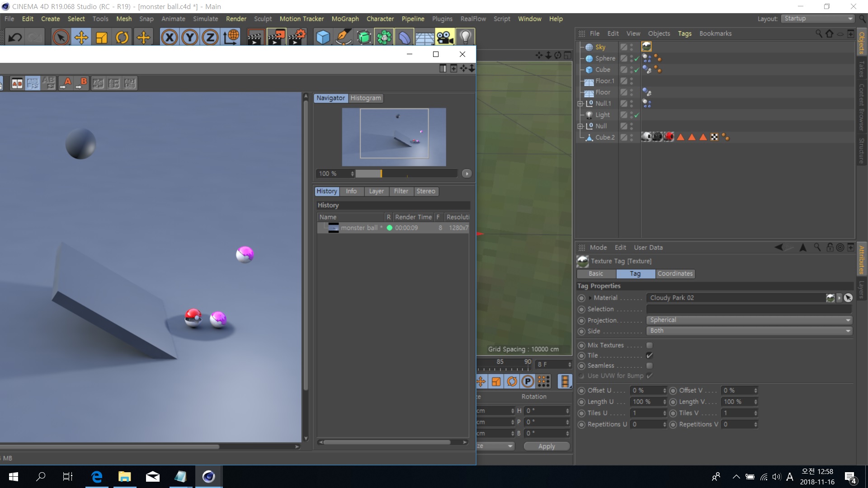The width and height of the screenshot is (868, 488).
Task: Open Edit Render Settings icon
Action: 297,38
